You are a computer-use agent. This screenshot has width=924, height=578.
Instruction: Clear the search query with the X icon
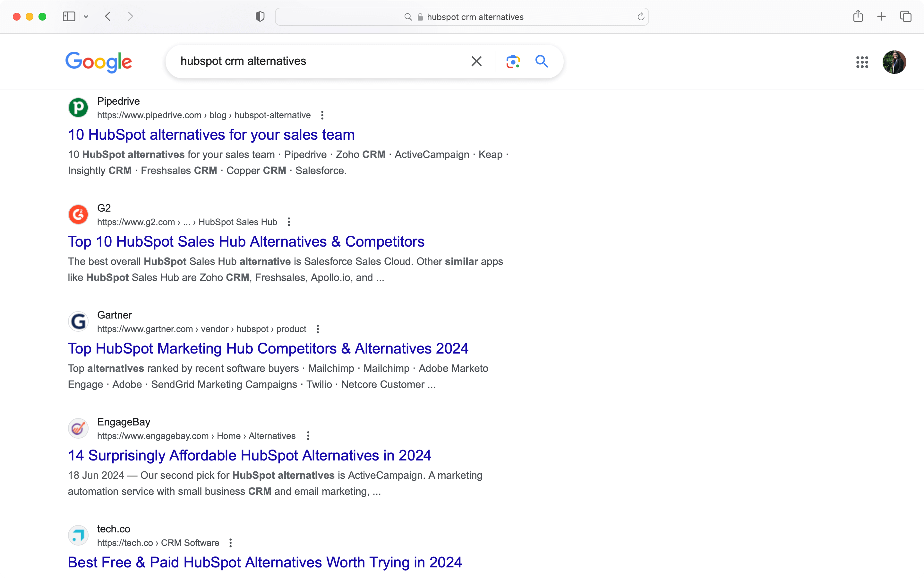(x=476, y=61)
